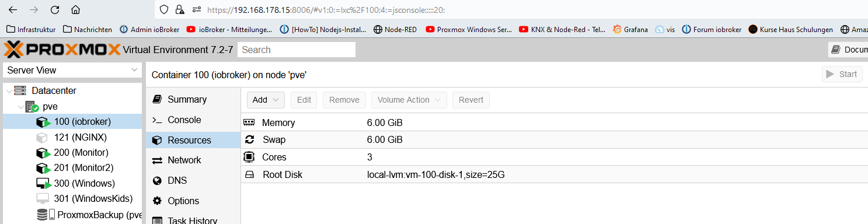The width and height of the screenshot is (868, 224).
Task: Click the Memory chip icon in Resources
Action: click(249, 123)
